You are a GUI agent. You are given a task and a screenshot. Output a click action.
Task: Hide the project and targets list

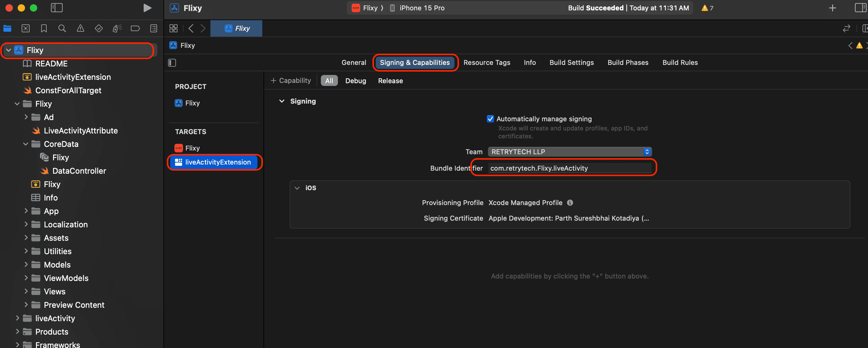tap(172, 62)
